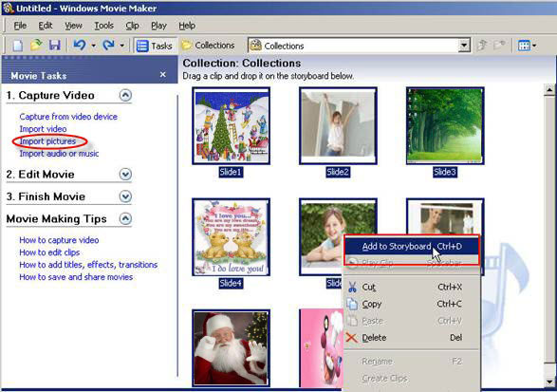Click Capture from video device link
Screen dimensions: 557x392
tap(68, 117)
